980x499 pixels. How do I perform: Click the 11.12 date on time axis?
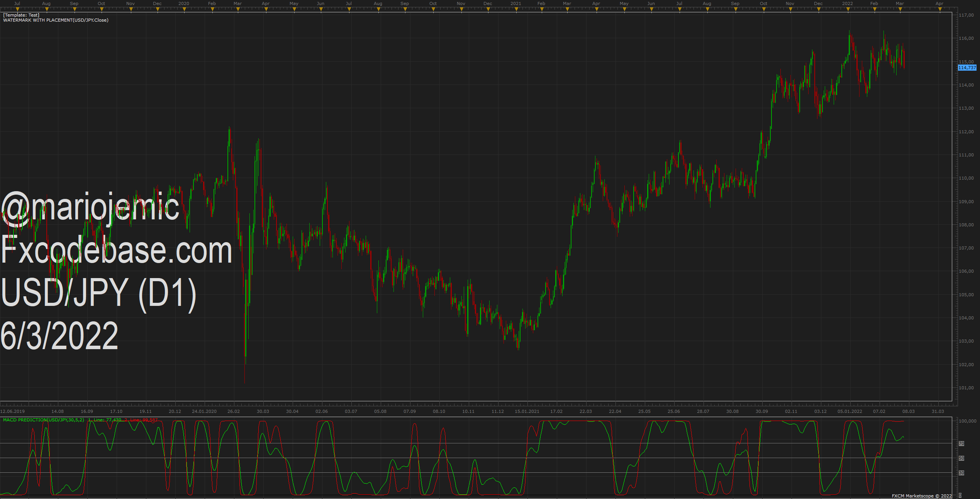tap(498, 411)
